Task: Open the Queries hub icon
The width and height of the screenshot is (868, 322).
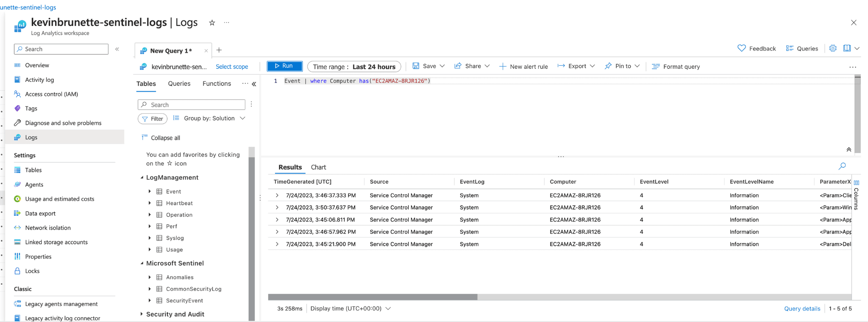Action: 790,48
